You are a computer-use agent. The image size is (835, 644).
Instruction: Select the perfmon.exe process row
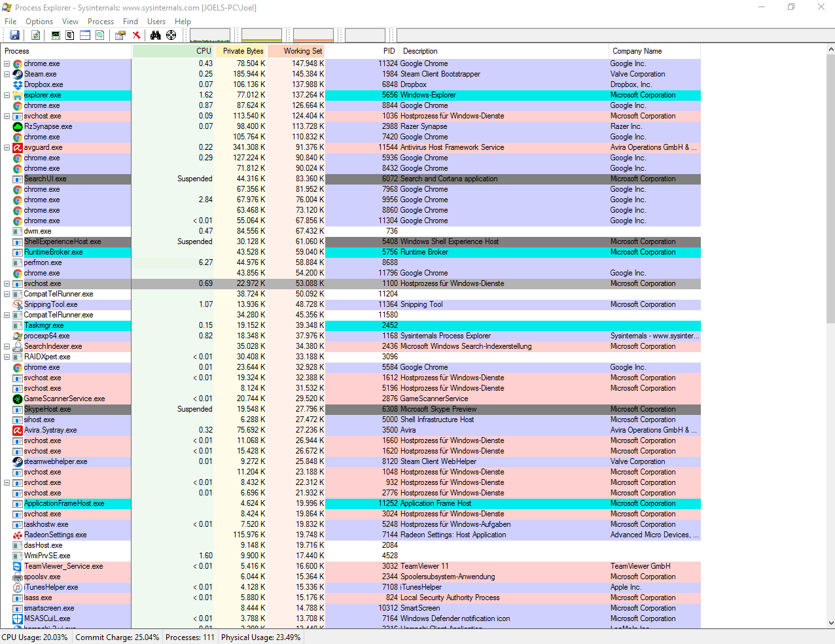[x=351, y=262]
